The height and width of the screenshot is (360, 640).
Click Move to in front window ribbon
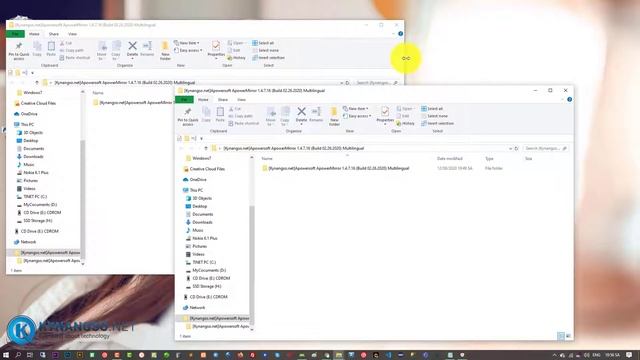pyautogui.click(x=271, y=116)
